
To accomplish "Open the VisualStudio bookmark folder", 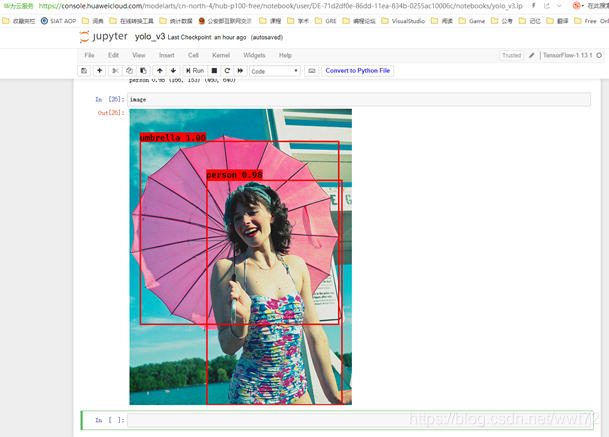I will [x=403, y=21].
